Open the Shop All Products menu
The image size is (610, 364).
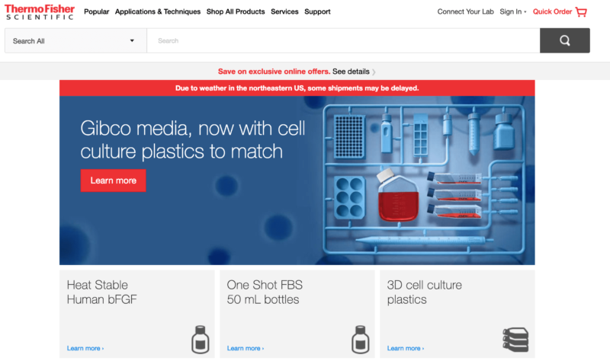236,11
